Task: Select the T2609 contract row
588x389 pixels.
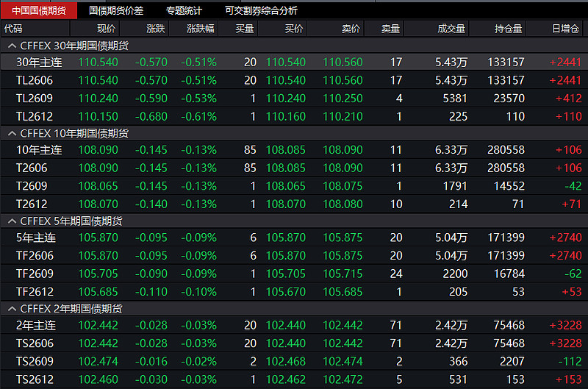Action: (x=294, y=186)
